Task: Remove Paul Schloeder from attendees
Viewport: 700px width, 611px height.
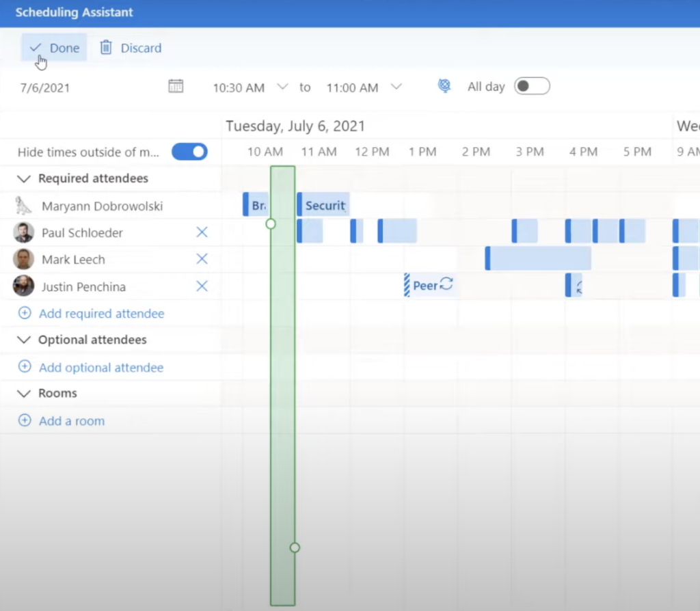Action: point(202,232)
